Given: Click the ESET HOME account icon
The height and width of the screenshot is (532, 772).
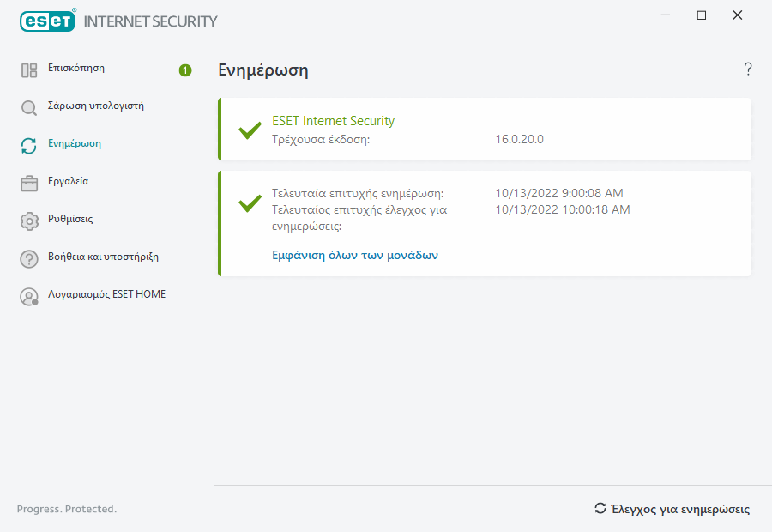Looking at the screenshot, I should click(x=29, y=296).
